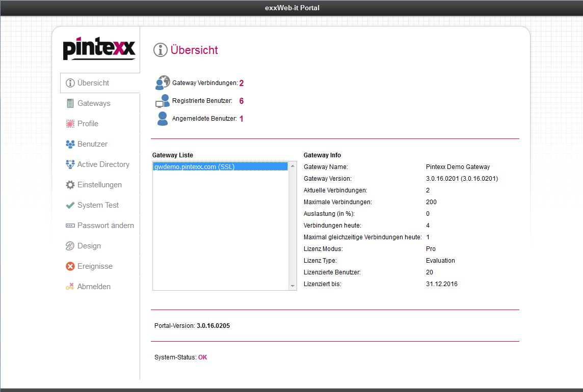Viewport: 583px width, 392px height.
Task: Click the Passwort ändern icon
Action: click(x=70, y=226)
